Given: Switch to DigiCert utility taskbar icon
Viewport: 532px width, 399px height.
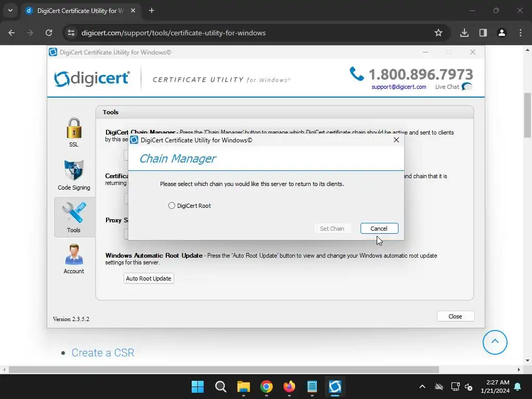Looking at the screenshot, I should (335, 387).
